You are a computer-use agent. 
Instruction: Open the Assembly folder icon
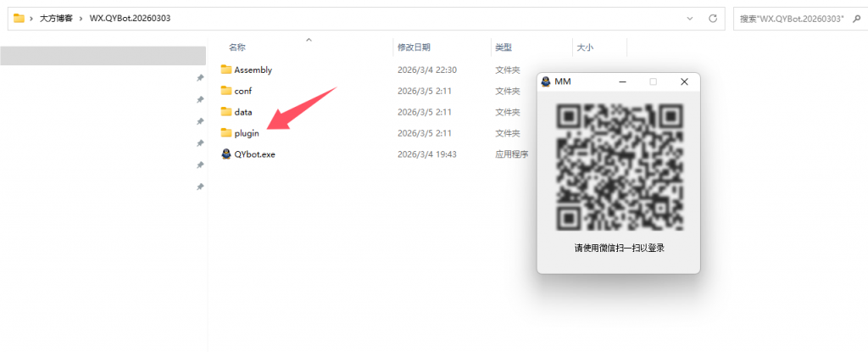225,70
